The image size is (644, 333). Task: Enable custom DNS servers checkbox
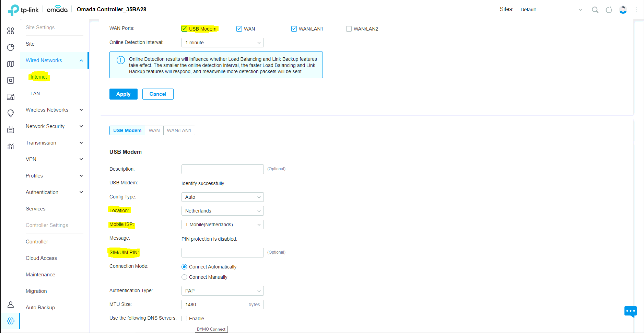point(184,319)
